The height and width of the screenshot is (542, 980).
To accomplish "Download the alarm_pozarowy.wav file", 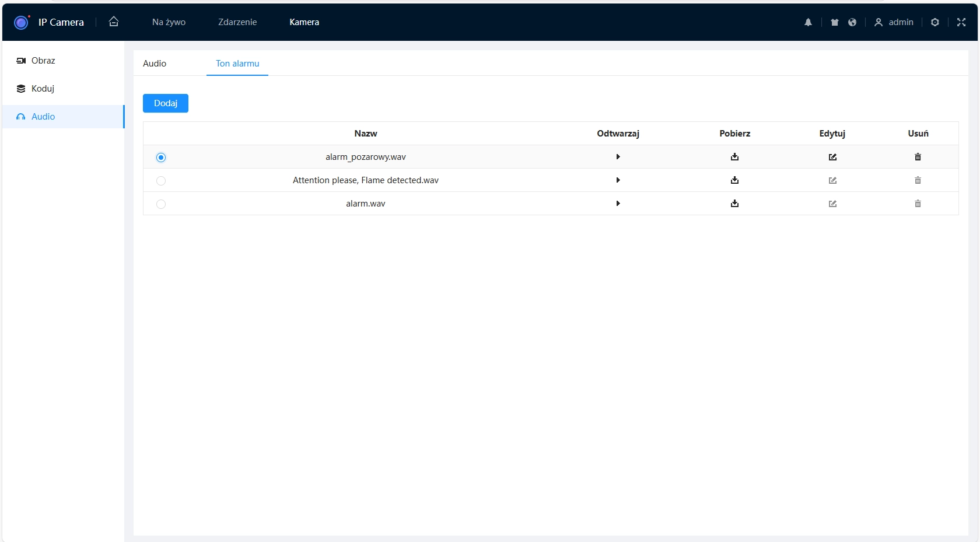I will (734, 157).
